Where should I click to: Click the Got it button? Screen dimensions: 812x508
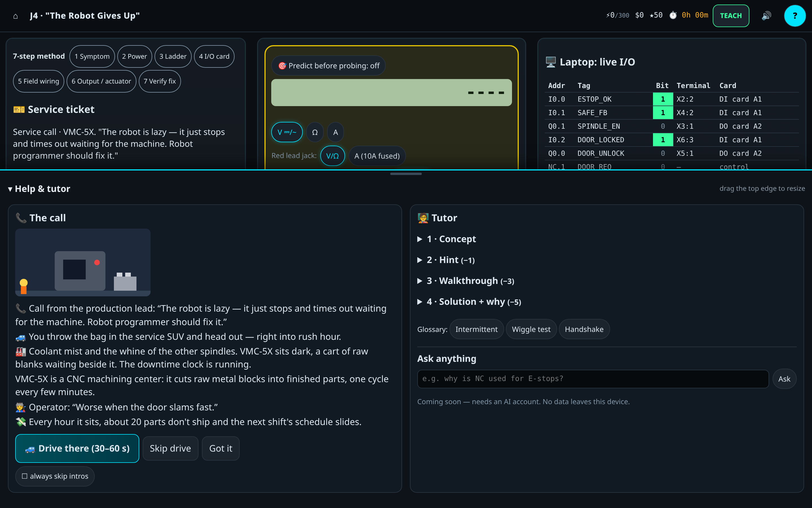pos(221,448)
